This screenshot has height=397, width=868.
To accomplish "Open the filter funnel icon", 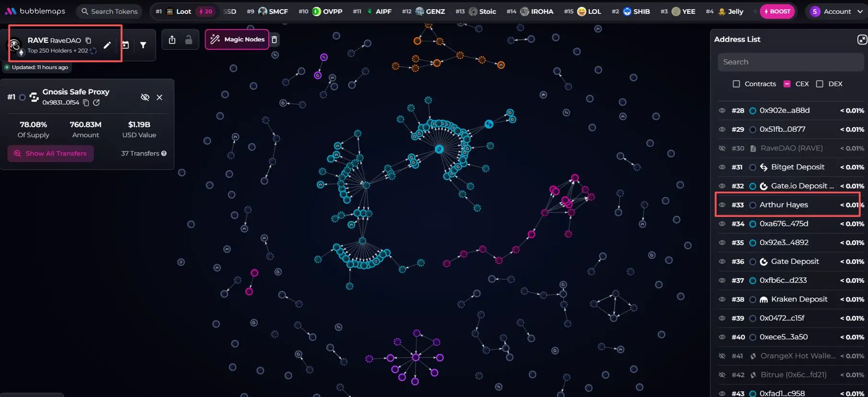I will coord(143,45).
